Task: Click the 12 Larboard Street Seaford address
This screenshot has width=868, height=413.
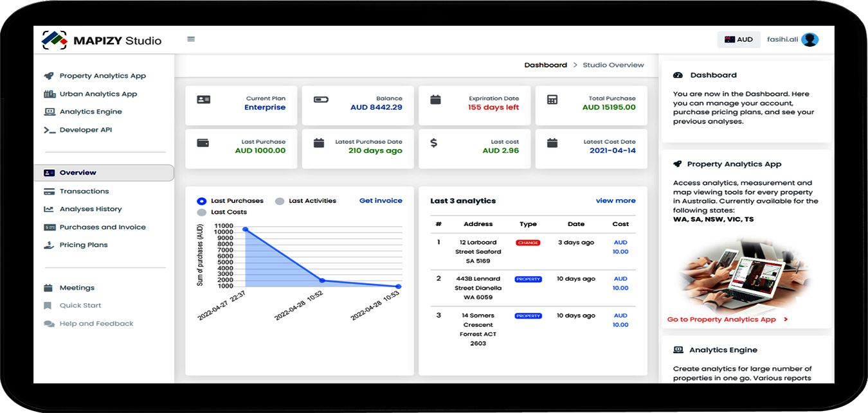Action: [x=478, y=252]
